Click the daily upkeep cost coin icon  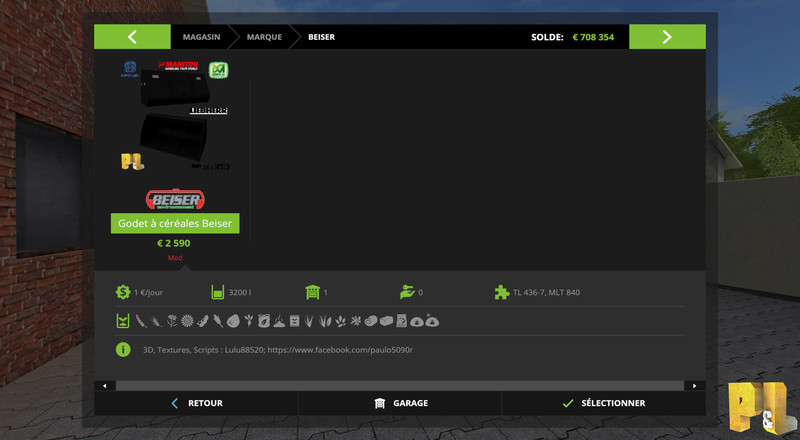tap(123, 292)
